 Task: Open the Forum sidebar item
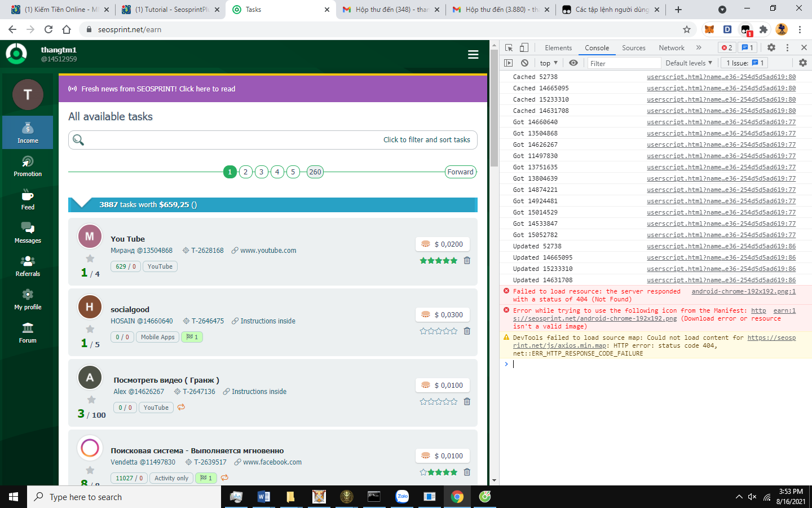coord(28,332)
